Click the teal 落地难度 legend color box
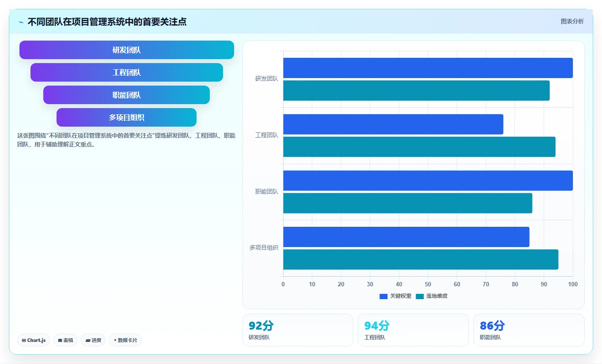 click(x=420, y=296)
